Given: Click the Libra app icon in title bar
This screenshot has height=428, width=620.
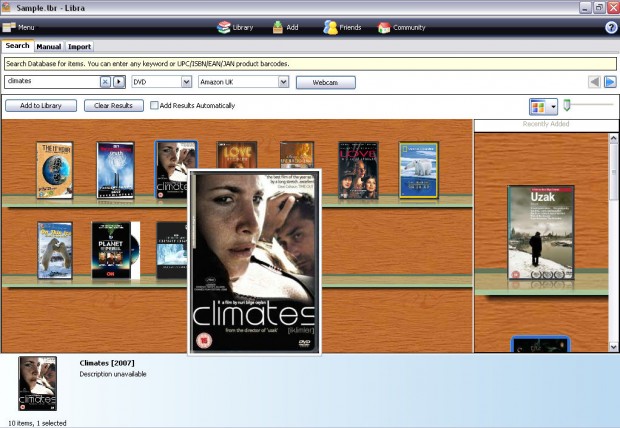Looking at the screenshot, I should pos(6,7).
